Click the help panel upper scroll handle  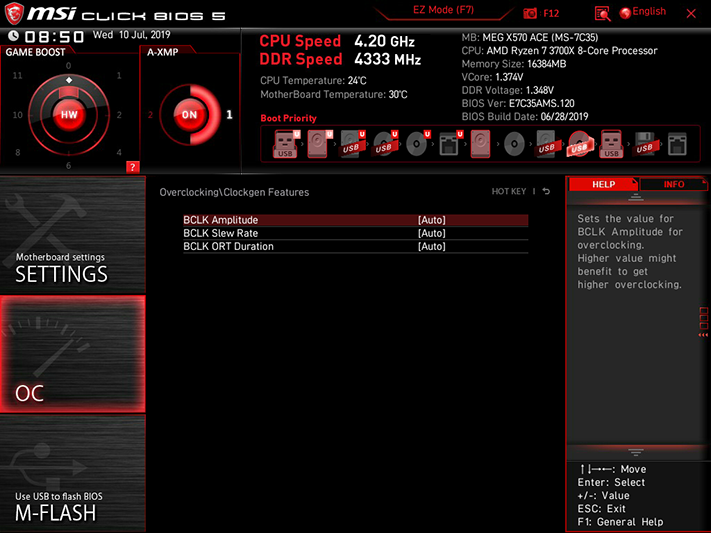click(x=636, y=197)
